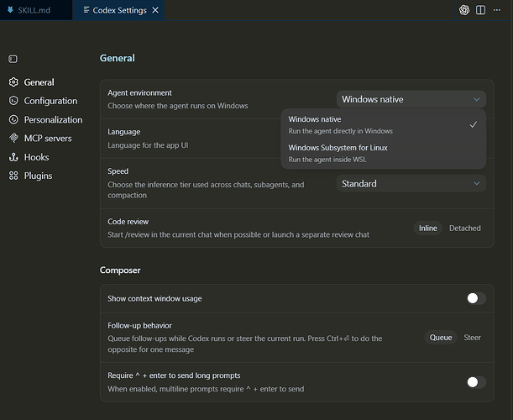The width and height of the screenshot is (513, 420).
Task: Click the General gear icon in the sidebar
Action: [x=13, y=82]
